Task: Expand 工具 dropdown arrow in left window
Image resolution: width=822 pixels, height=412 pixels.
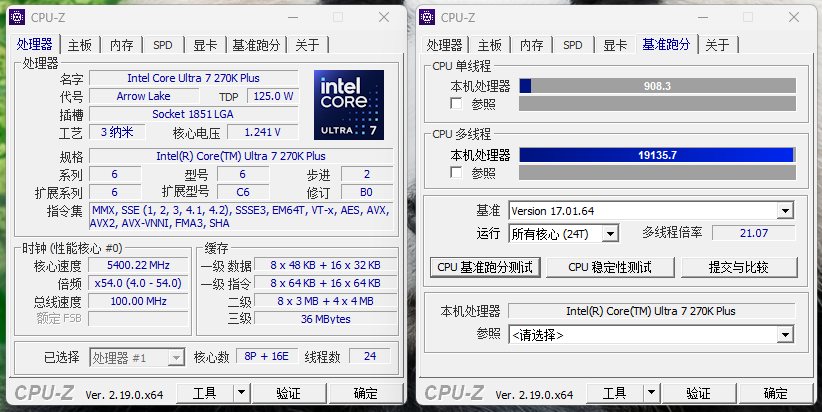Action: [x=241, y=393]
